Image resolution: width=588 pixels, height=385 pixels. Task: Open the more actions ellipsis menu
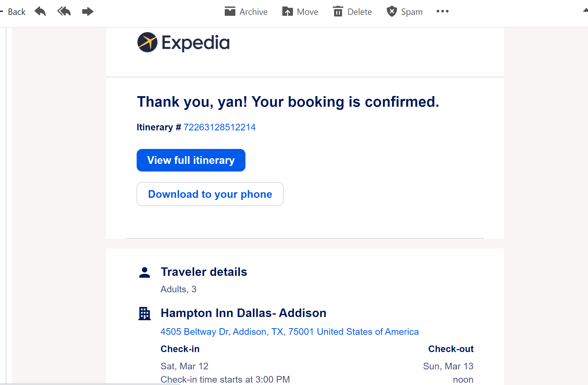click(442, 11)
